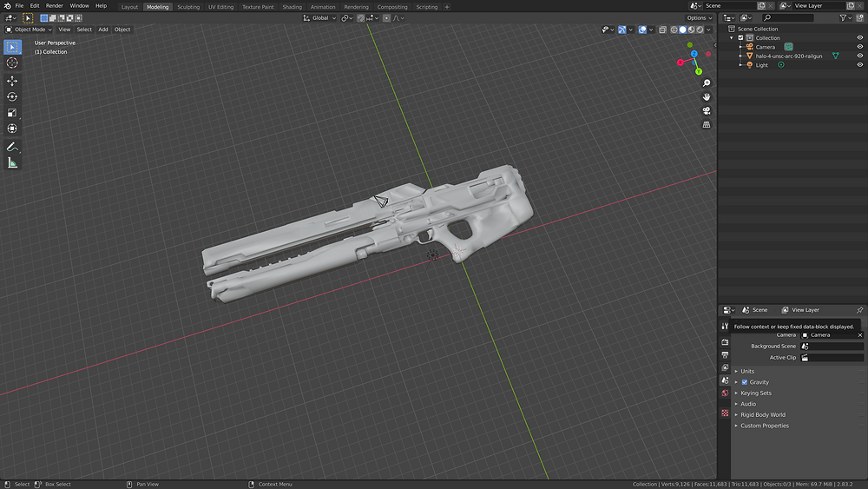The height and width of the screenshot is (489, 868).
Task: Select solid viewport shading
Action: click(682, 30)
